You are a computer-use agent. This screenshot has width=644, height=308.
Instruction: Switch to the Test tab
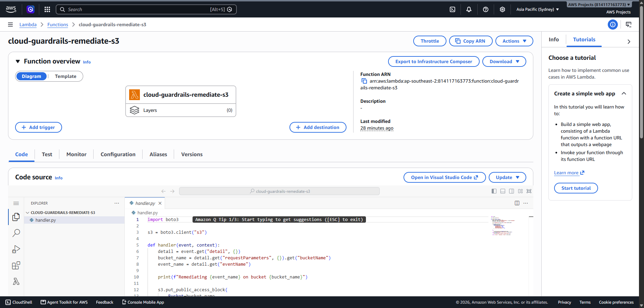tap(47, 154)
